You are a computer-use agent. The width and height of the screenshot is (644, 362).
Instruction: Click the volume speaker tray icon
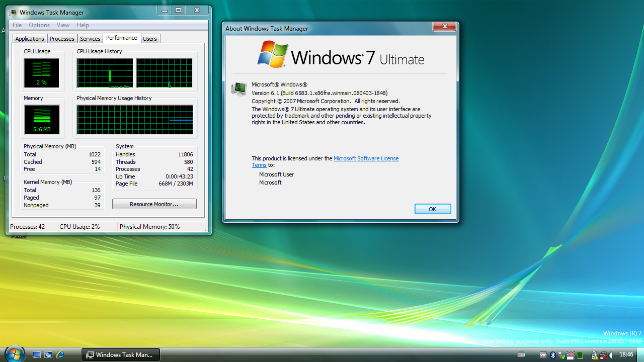click(610, 355)
